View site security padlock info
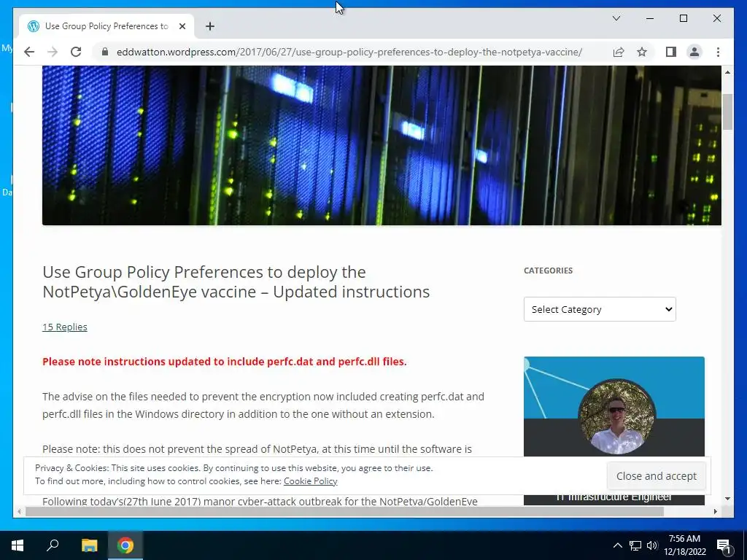747x560 pixels. pos(105,52)
